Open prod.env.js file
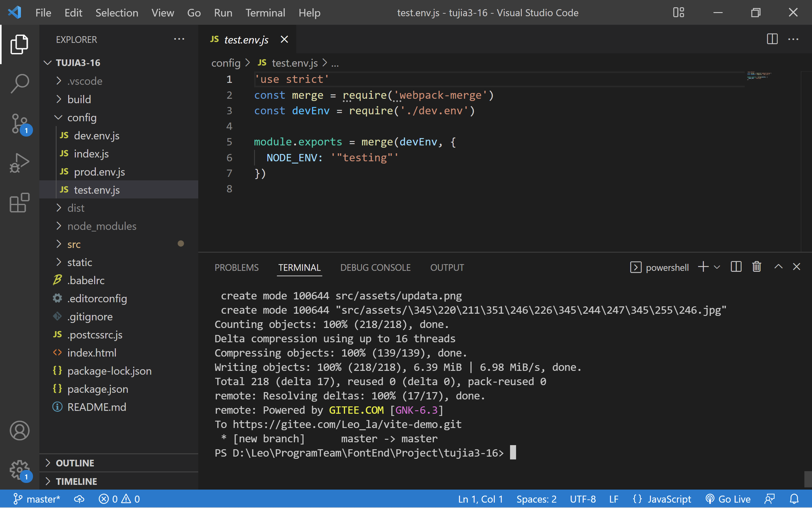812x508 pixels. pos(119,172)
